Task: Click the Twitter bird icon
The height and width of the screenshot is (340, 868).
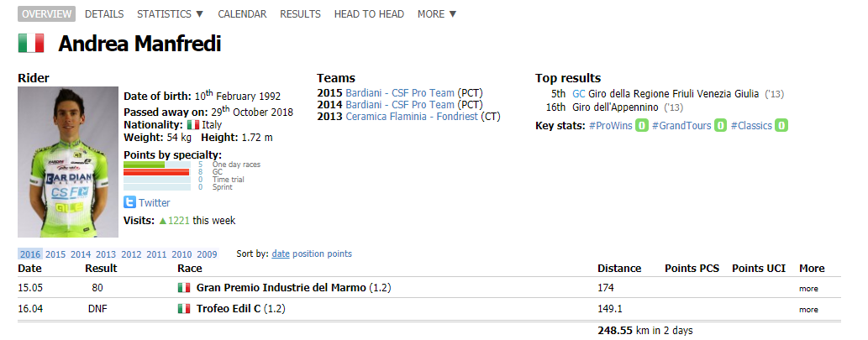Action: (130, 202)
